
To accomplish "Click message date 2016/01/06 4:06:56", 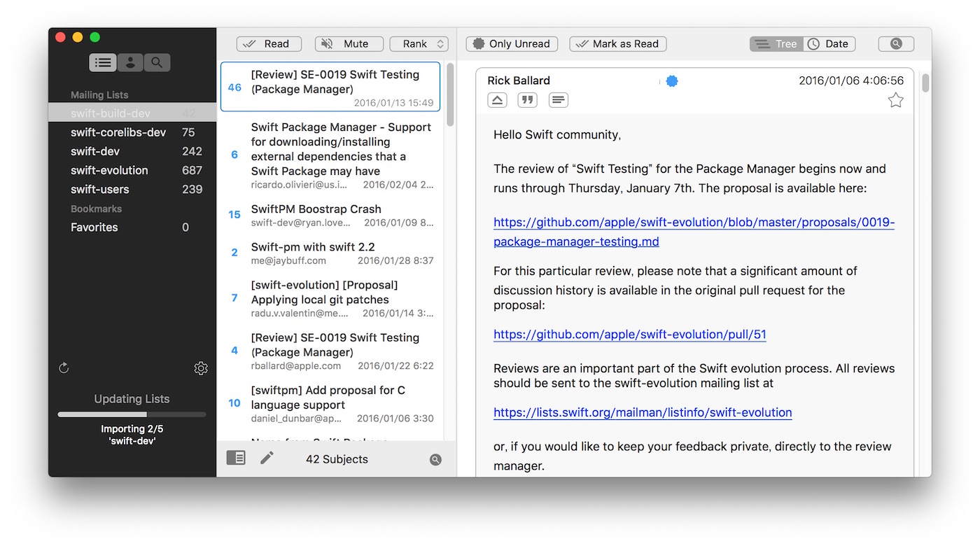I will coord(851,80).
